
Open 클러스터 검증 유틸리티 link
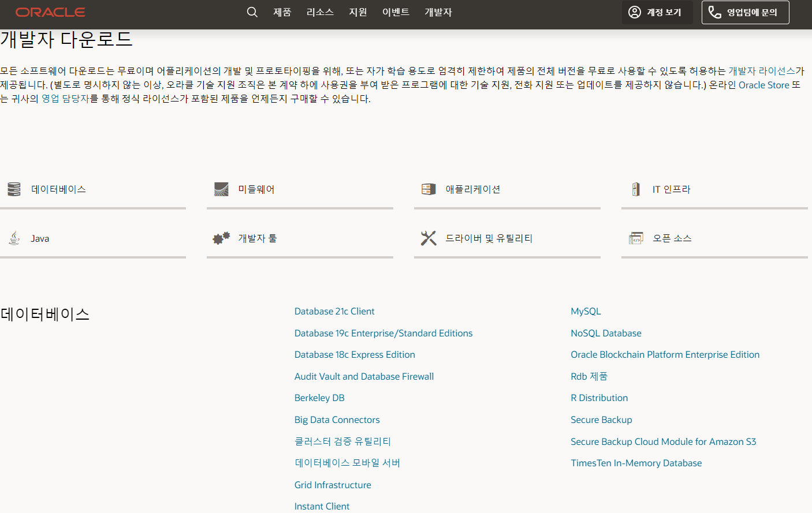343,441
